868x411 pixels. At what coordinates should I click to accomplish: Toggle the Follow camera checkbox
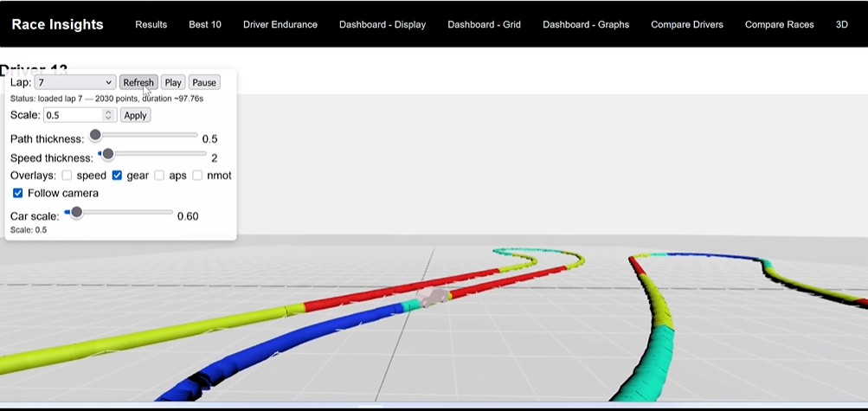click(x=17, y=193)
